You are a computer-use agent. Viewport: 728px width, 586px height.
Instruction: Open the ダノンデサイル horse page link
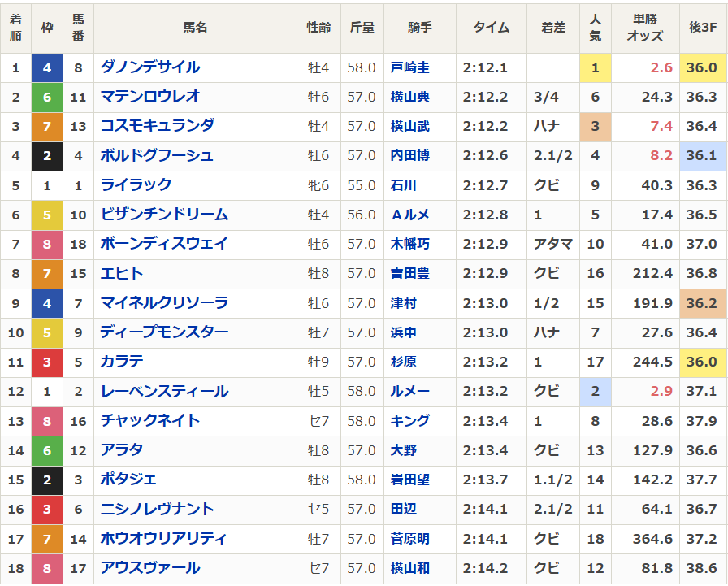[x=149, y=67]
